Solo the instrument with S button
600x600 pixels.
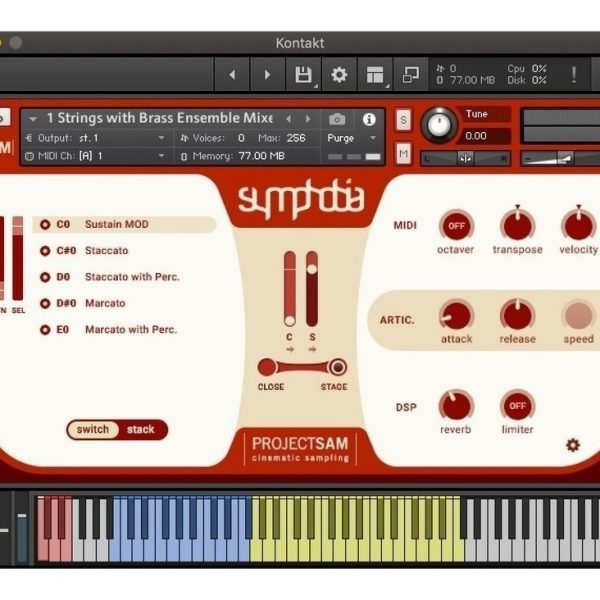click(x=403, y=120)
